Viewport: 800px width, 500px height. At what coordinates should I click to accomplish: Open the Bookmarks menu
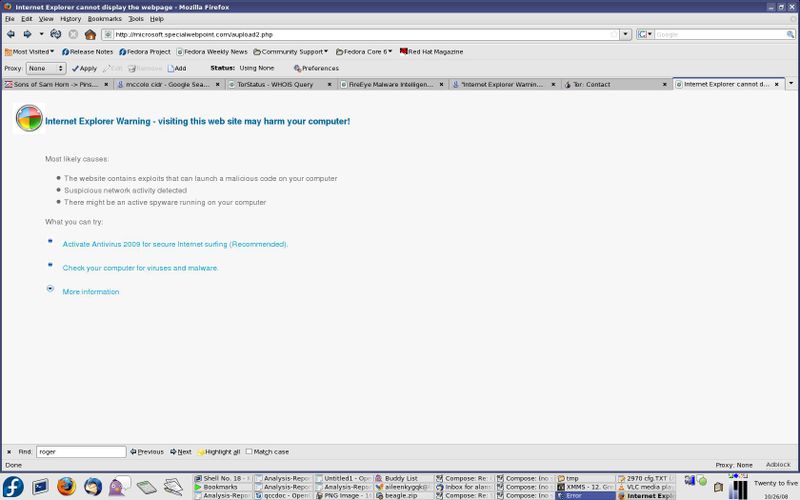pyautogui.click(x=105, y=19)
